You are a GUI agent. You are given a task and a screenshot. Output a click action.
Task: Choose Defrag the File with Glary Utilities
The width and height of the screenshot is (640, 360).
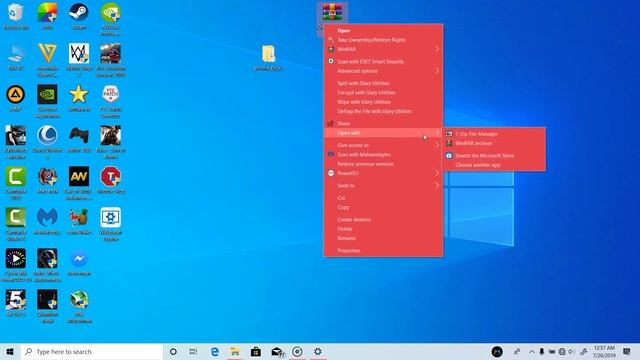(x=383, y=111)
